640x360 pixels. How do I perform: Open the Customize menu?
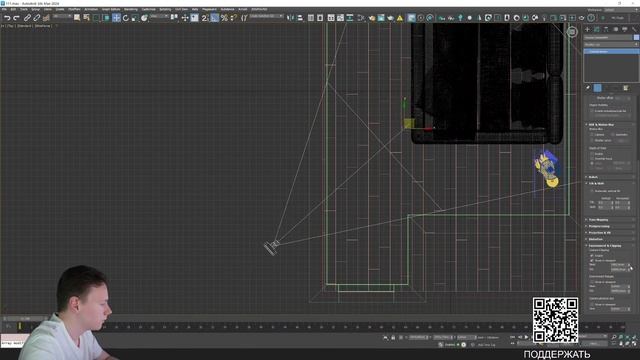coord(149,9)
